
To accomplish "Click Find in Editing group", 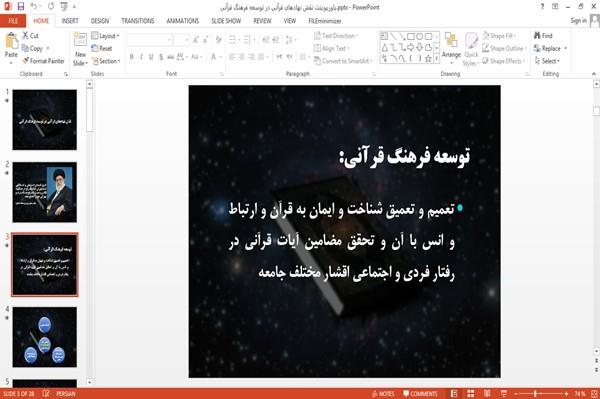I will pos(543,36).
